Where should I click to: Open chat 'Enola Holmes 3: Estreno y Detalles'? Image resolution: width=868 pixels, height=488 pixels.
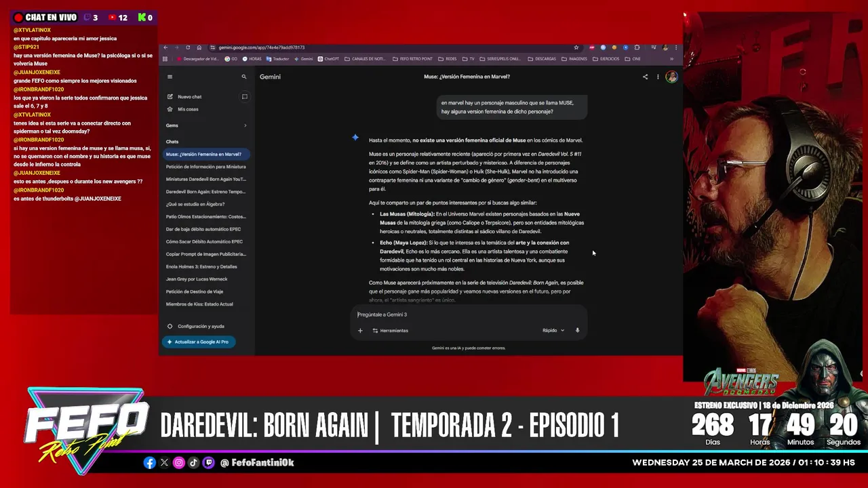pos(201,266)
